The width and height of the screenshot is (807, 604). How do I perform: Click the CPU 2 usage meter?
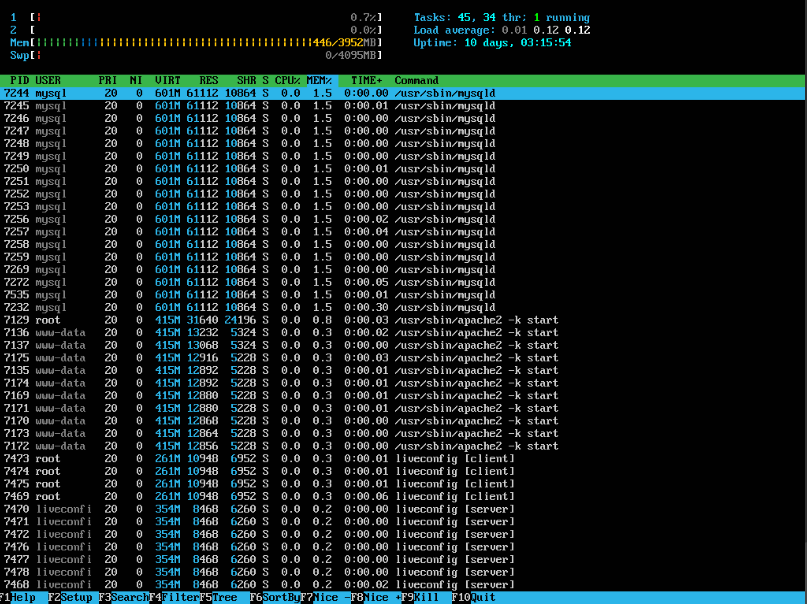tap(196, 30)
